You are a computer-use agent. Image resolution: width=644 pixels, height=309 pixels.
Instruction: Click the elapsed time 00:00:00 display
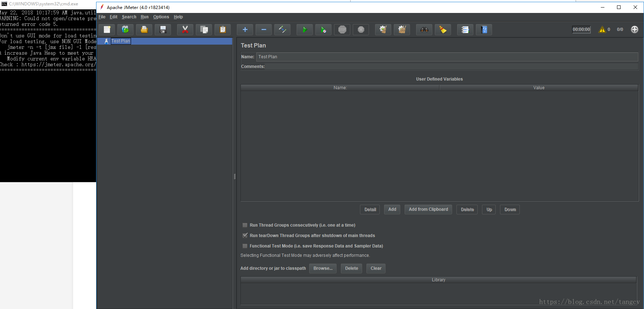pos(581,29)
